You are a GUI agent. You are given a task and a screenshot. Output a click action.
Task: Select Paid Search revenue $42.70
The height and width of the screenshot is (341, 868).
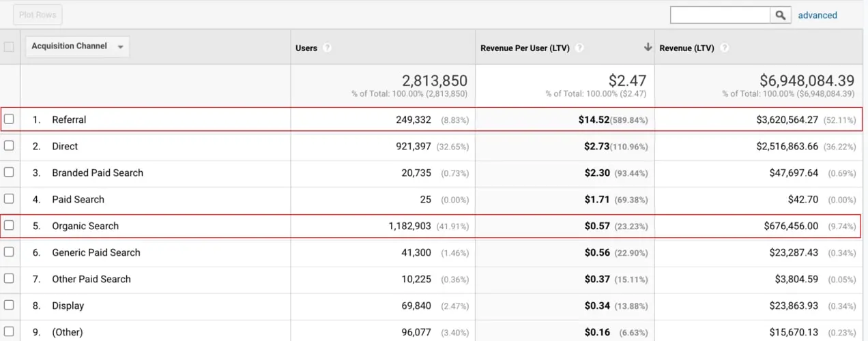pos(803,199)
